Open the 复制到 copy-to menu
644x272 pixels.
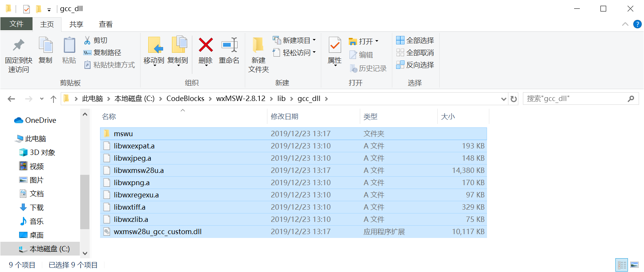(178, 52)
